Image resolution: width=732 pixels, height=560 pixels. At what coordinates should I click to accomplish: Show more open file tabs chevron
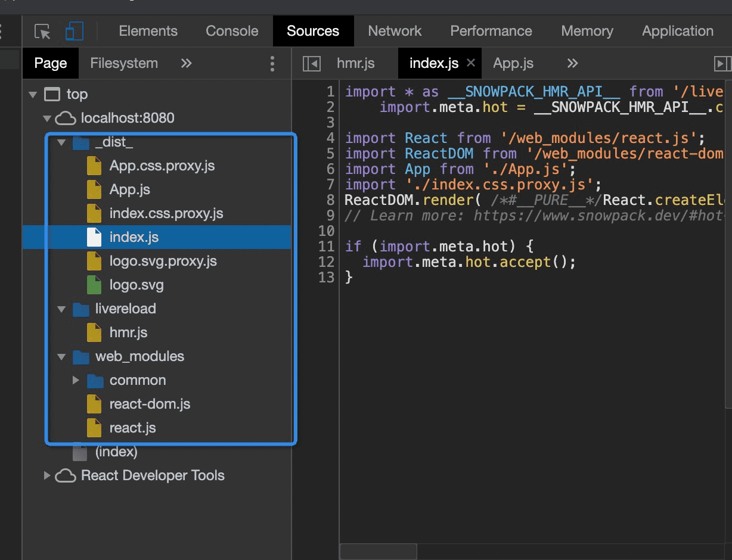572,63
